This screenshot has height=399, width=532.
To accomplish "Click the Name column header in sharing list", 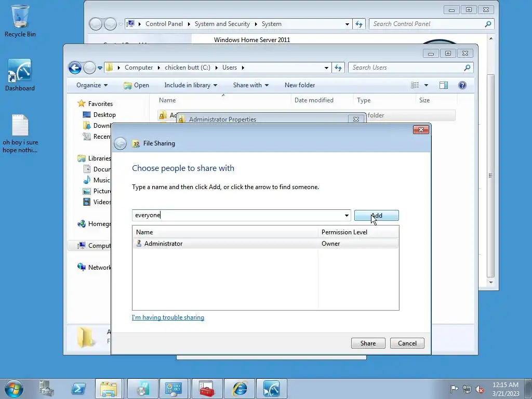I will point(225,232).
